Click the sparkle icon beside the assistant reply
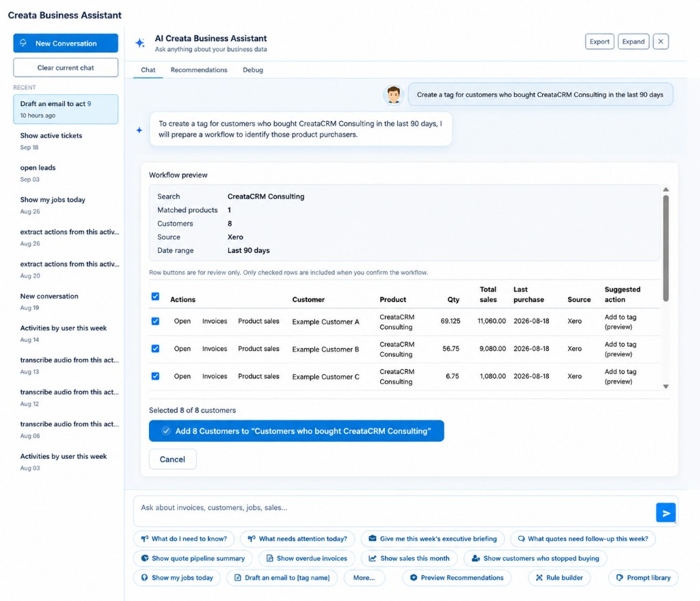Screen dimensions: 700x601 (139, 130)
